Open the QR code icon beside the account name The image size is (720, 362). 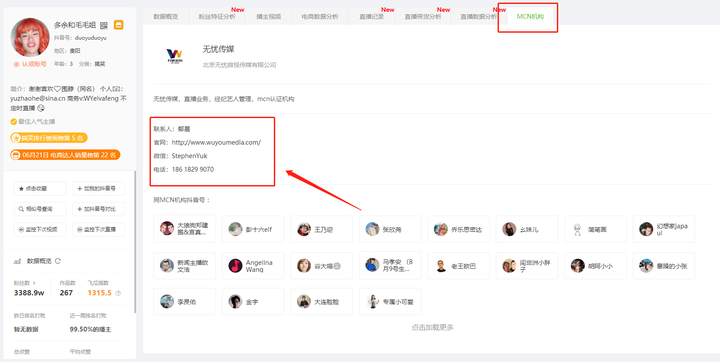(x=104, y=25)
